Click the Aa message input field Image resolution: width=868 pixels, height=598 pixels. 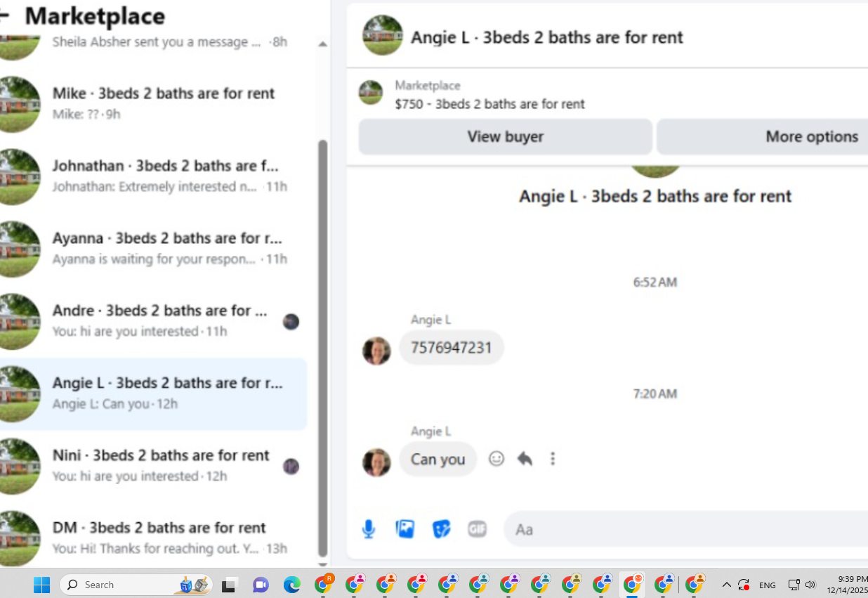685,529
